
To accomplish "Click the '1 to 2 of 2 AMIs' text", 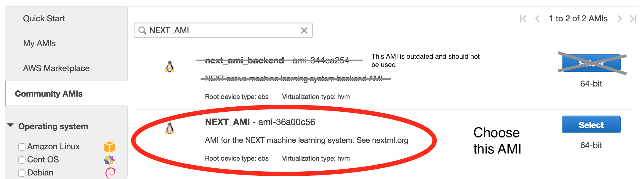I will tap(578, 19).
